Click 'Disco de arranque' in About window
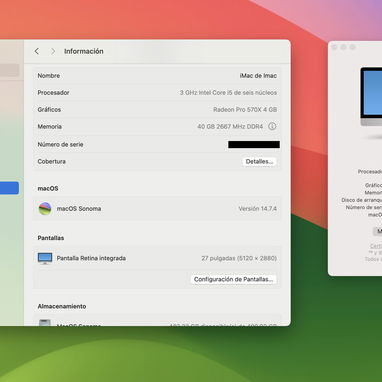 click(x=361, y=200)
